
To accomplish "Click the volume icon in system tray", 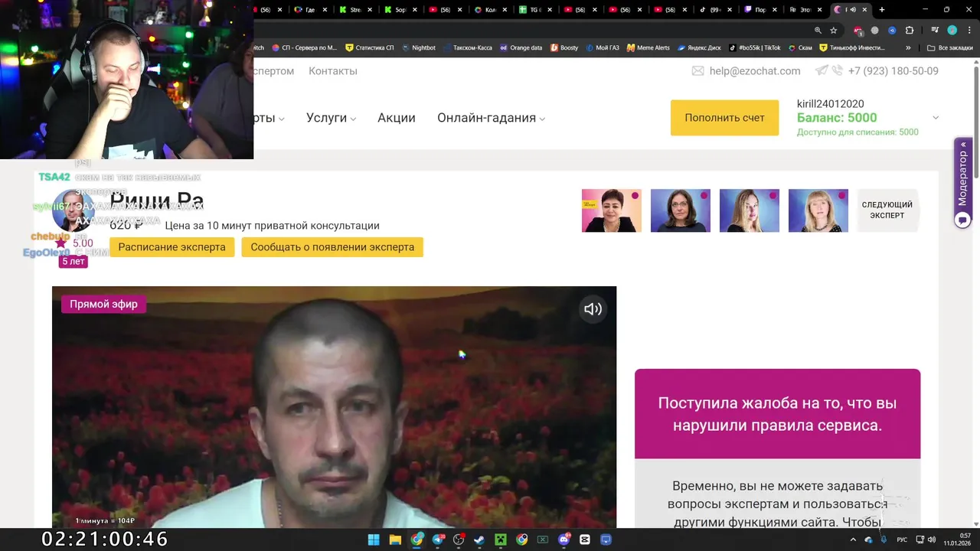I will 932,540.
